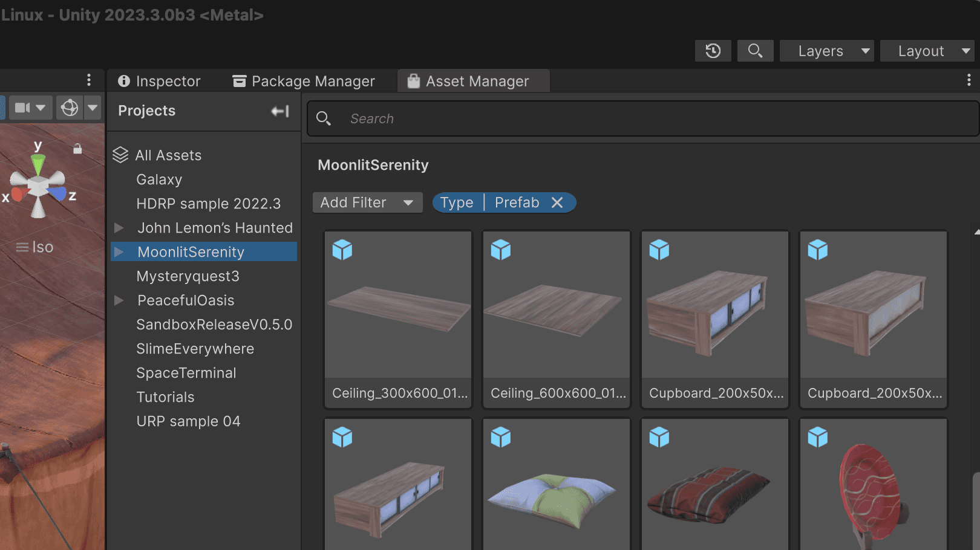Switch to the Inspector tab
Image resolution: width=980 pixels, height=550 pixels.
coord(159,80)
